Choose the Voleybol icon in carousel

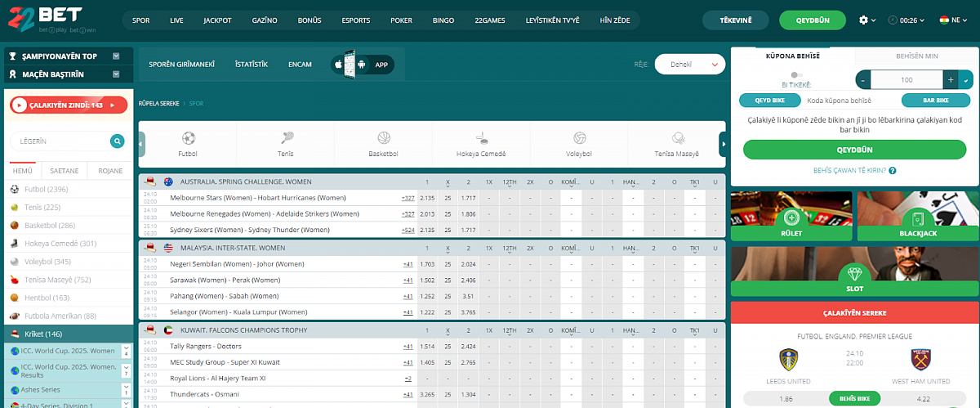579,138
